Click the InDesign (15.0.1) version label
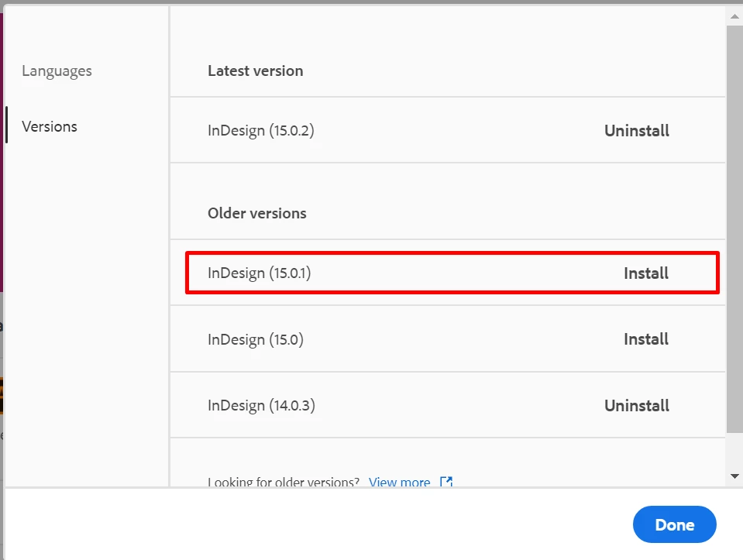The width and height of the screenshot is (743, 560). tap(260, 273)
